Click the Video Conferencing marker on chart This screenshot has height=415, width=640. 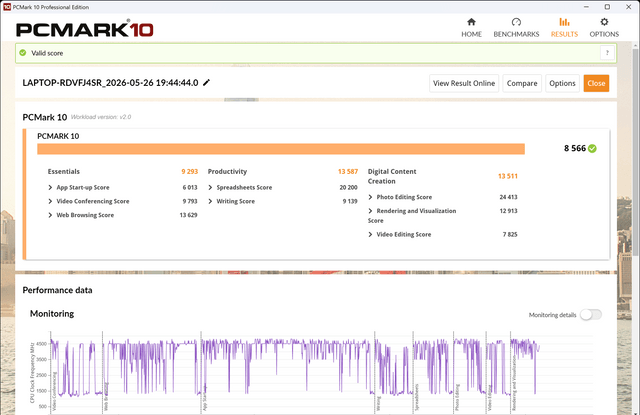[54, 391]
